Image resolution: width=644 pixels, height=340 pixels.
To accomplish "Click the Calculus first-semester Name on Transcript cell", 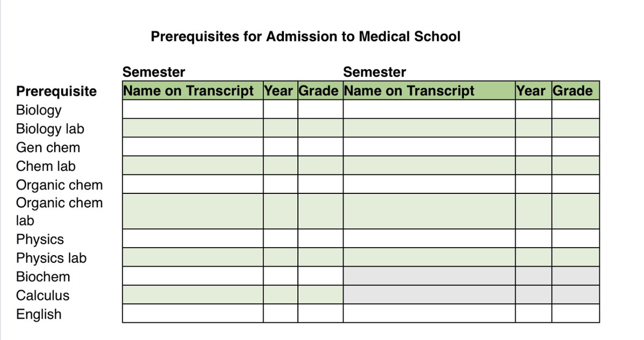I will [193, 294].
